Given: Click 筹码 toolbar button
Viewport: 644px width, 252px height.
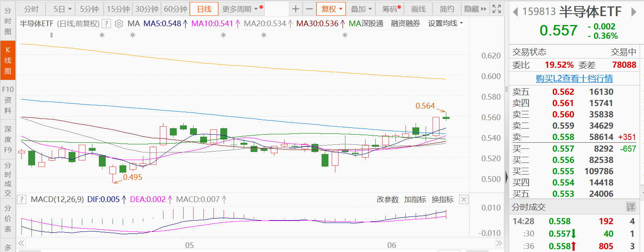Looking at the screenshot, I should point(390,9).
